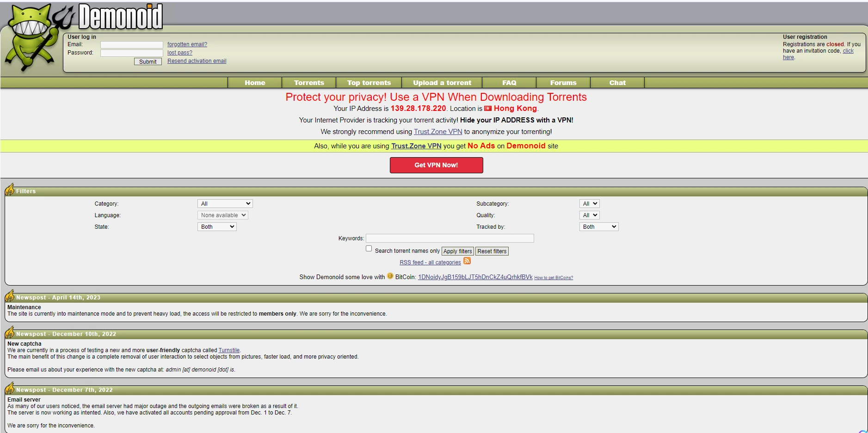
Task: Click the invitation code 'click here' link
Action: (x=848, y=51)
